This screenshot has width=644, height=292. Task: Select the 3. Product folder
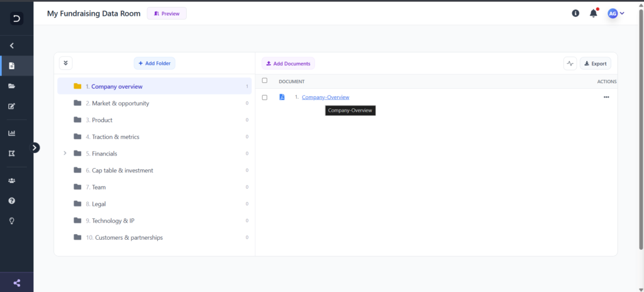pos(155,120)
